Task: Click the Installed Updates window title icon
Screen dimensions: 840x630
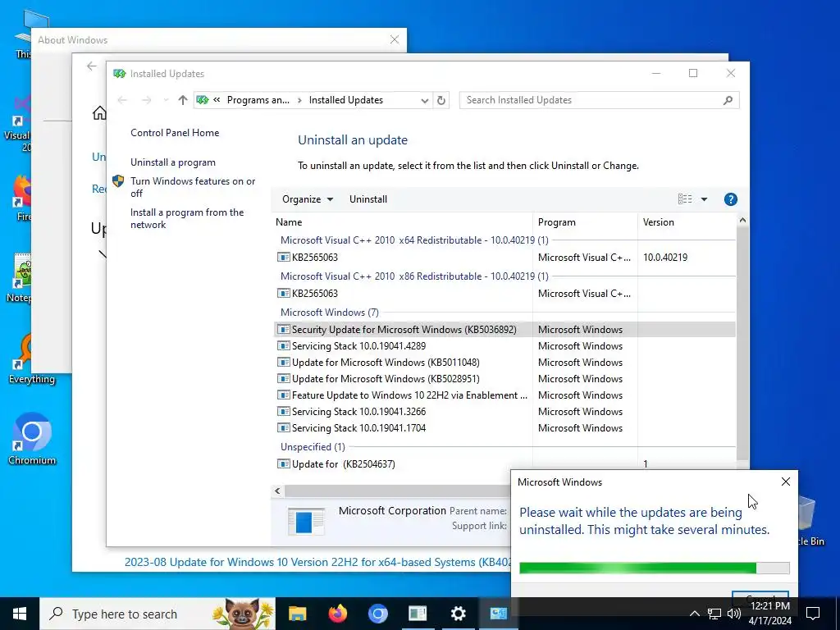Action: point(119,73)
